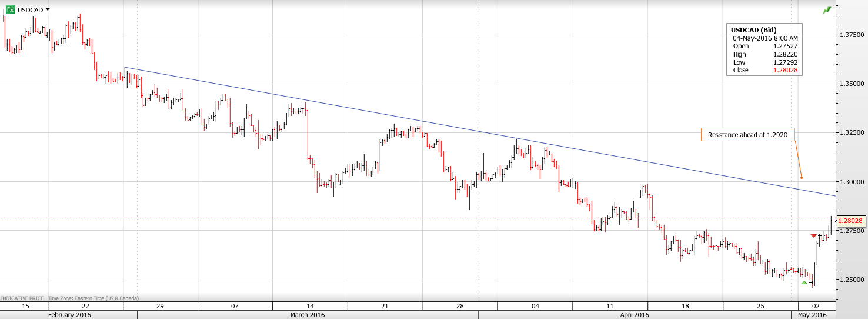Click the February 2016 month label
The width and height of the screenshot is (868, 319).
click(69, 315)
